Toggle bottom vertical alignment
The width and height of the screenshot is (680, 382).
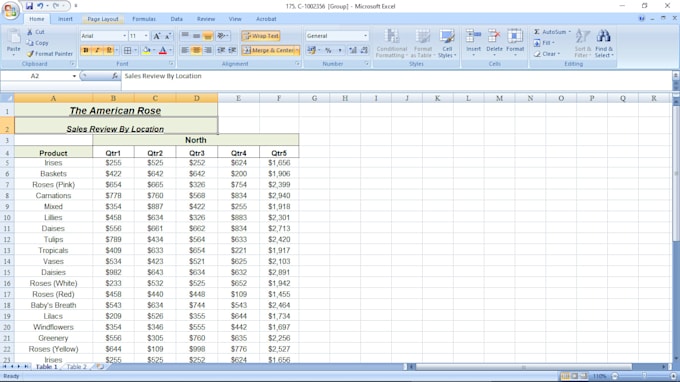pyautogui.click(x=208, y=36)
